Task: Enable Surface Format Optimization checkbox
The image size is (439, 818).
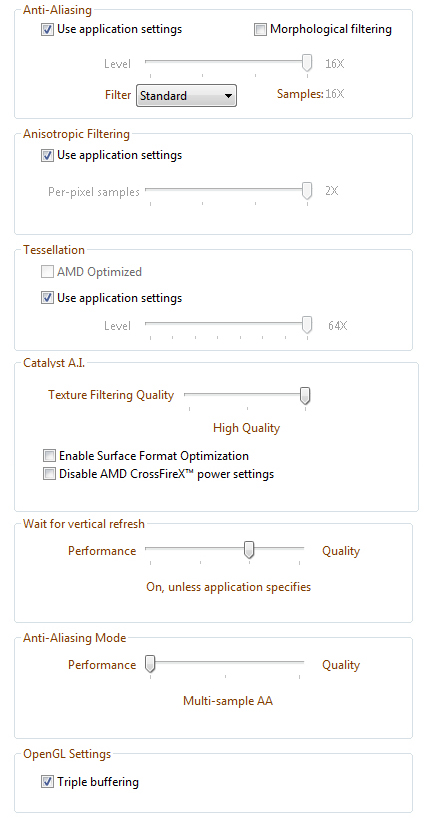Action: point(50,456)
